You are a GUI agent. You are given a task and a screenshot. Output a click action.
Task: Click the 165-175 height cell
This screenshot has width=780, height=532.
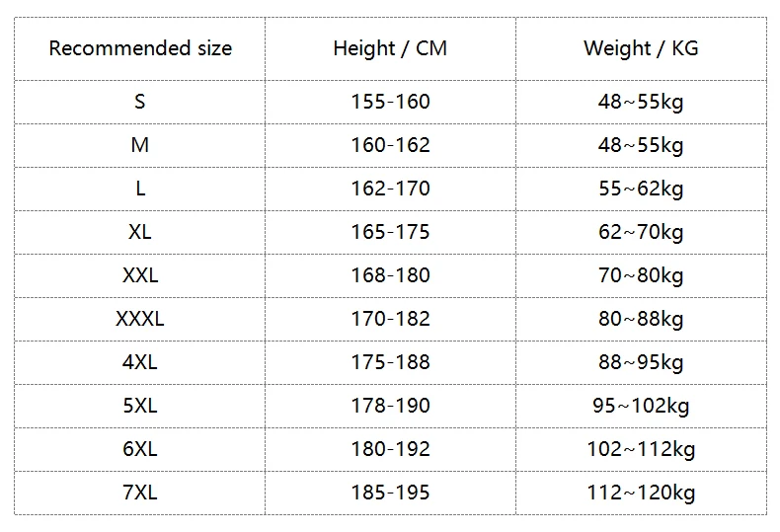[x=390, y=232]
